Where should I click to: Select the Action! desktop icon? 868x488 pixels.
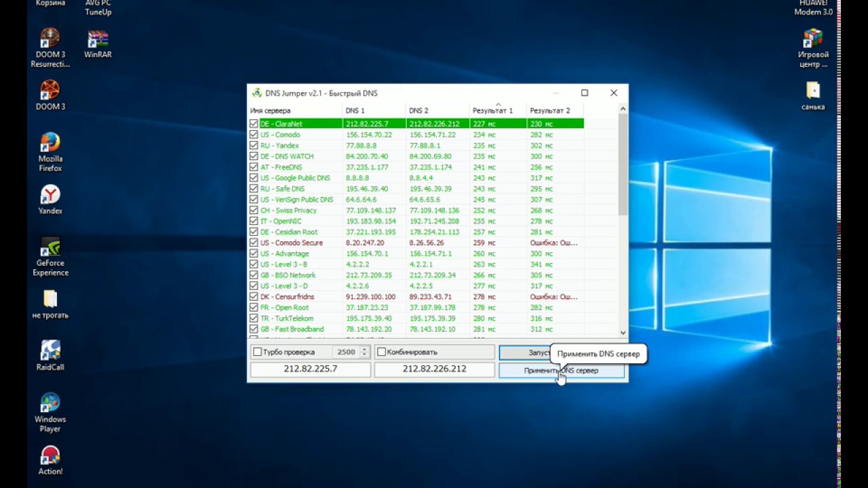coord(50,460)
